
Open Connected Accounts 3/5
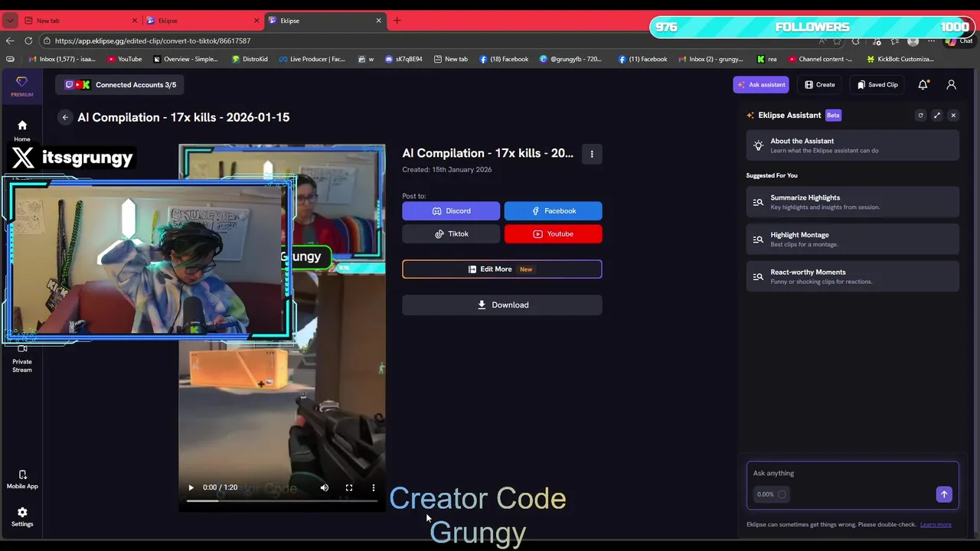click(120, 85)
